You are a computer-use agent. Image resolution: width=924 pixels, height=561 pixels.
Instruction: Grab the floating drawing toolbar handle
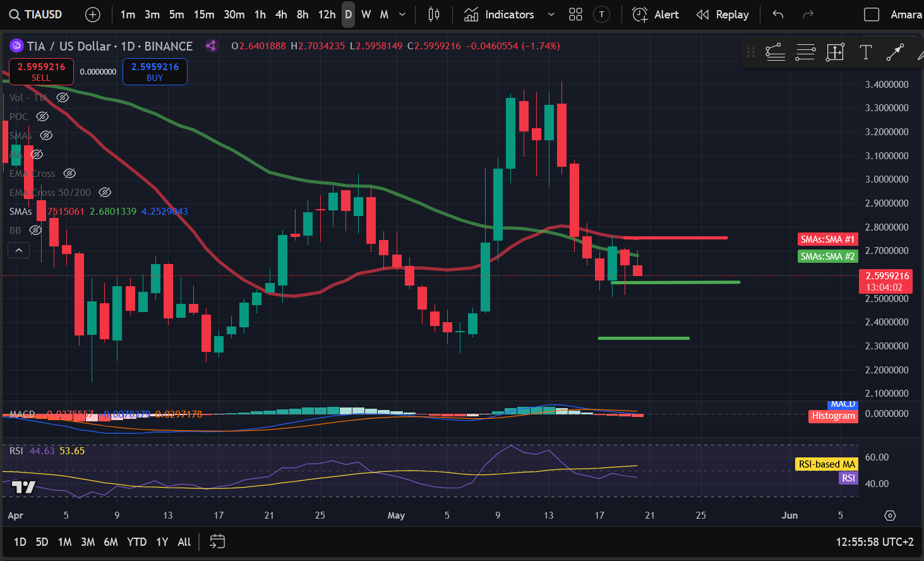point(751,52)
